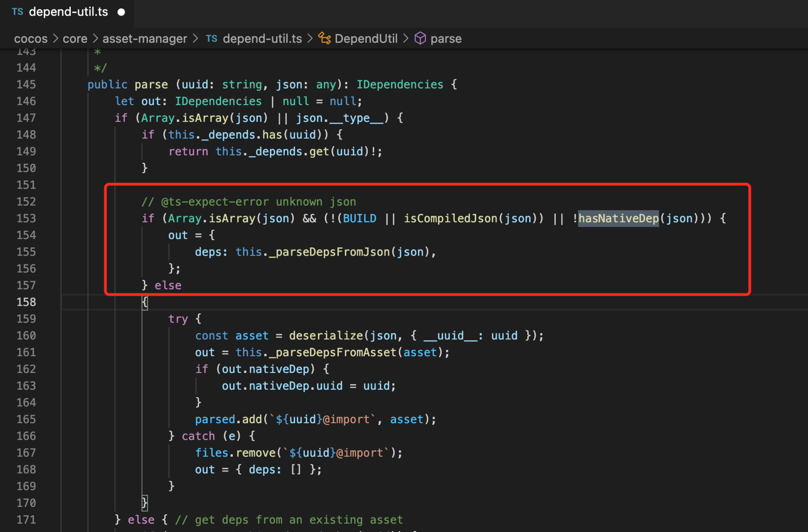Click the deserialize call on line 160
808x532 pixels.
[x=326, y=336]
